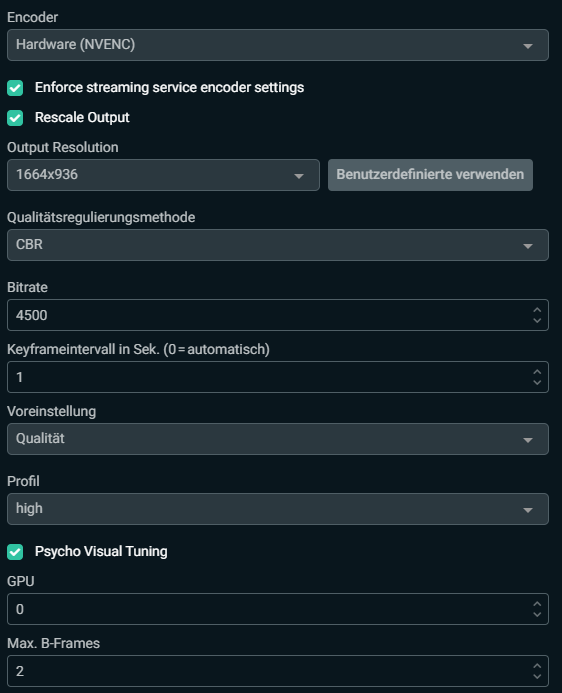Decrease Bitrate with the down arrow
562x693 pixels.
click(537, 320)
